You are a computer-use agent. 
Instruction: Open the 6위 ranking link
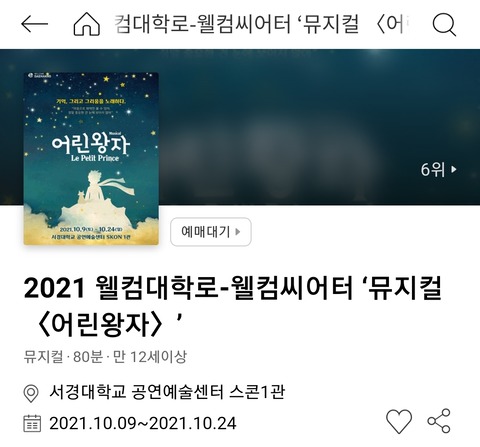click(x=438, y=169)
